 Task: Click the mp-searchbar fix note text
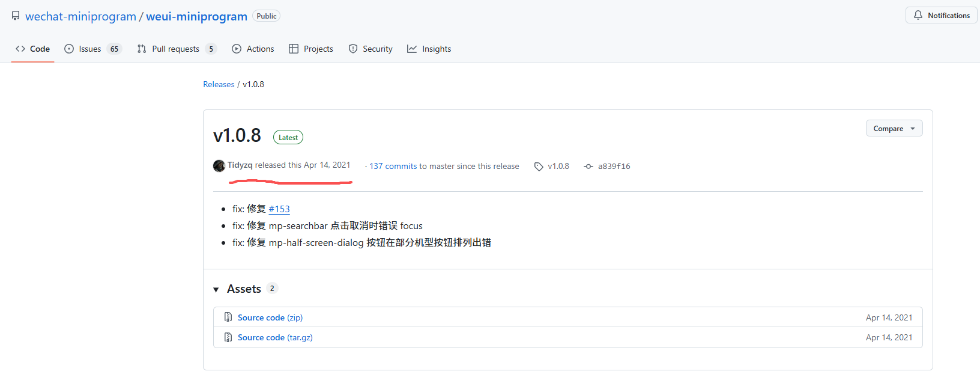point(328,225)
